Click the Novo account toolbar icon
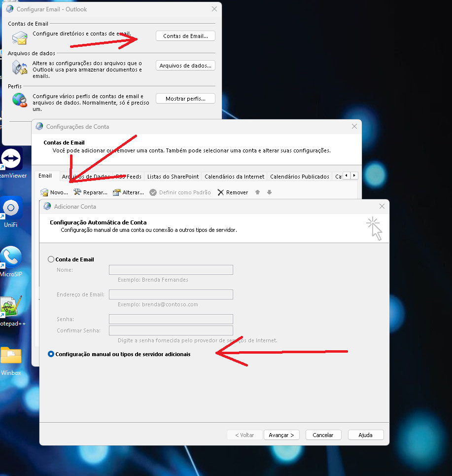 (x=44, y=192)
